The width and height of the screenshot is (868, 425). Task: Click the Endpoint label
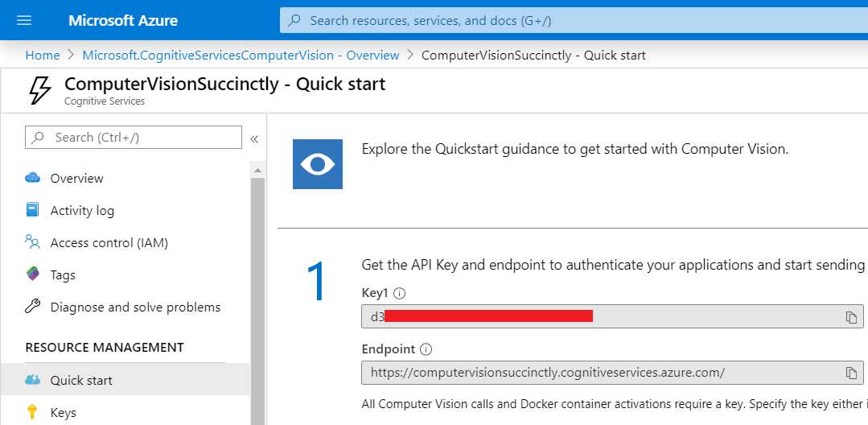(x=388, y=349)
